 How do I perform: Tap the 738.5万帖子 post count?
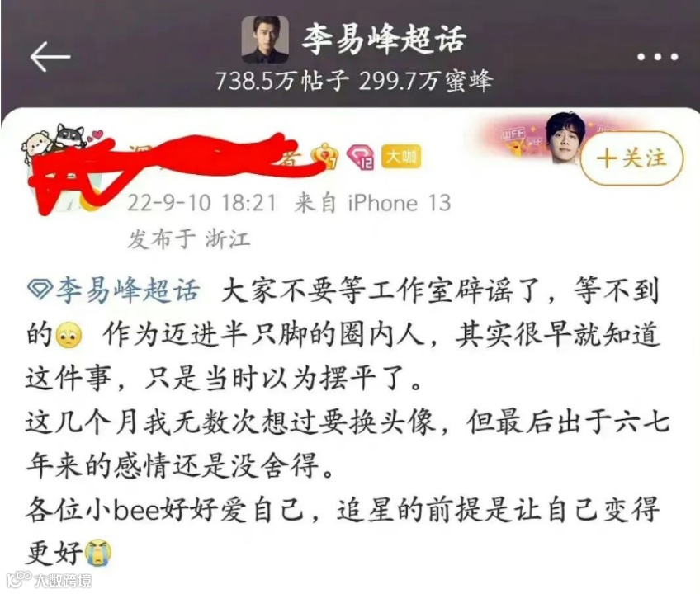pos(281,82)
